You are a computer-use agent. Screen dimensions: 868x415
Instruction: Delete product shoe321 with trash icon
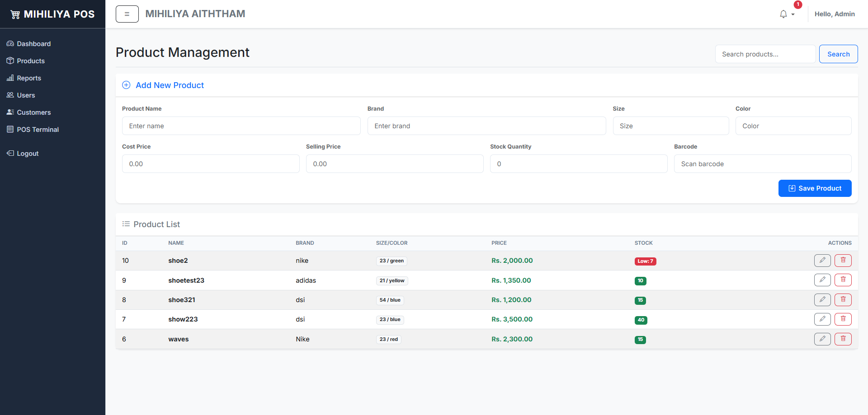843,299
